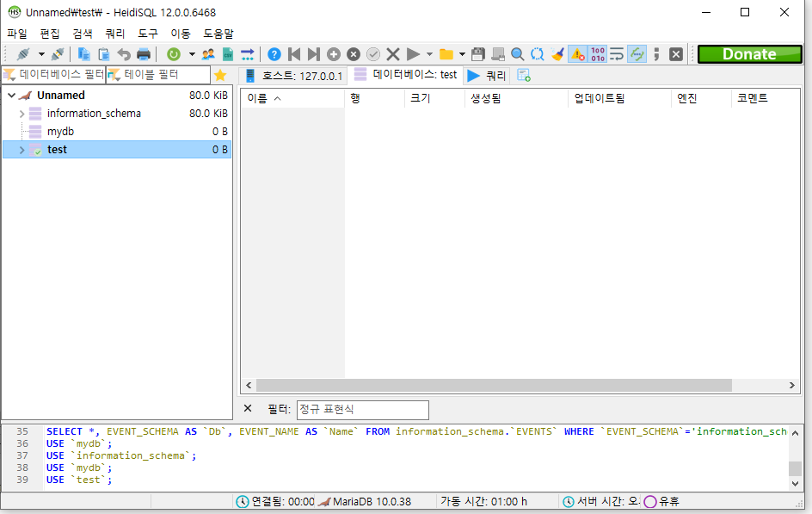Click the CSV import icon
Viewport: 812px width, 514px height.
tap(228, 54)
